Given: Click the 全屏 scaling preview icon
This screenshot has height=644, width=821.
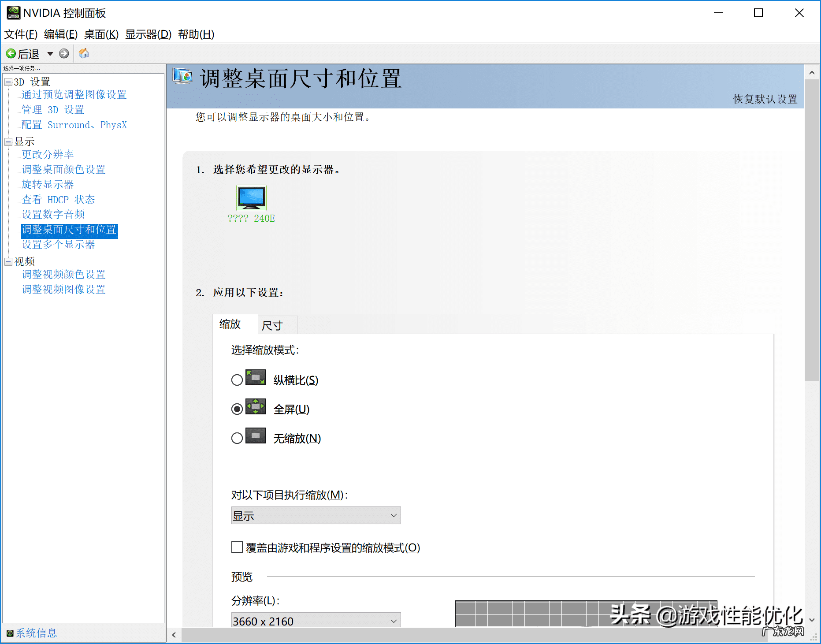Looking at the screenshot, I should click(x=256, y=407).
